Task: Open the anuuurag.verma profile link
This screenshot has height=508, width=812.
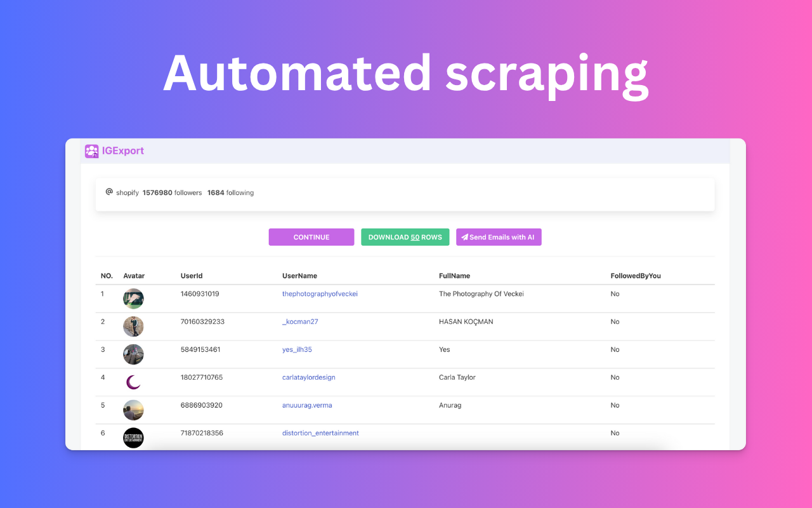Action: (306, 405)
